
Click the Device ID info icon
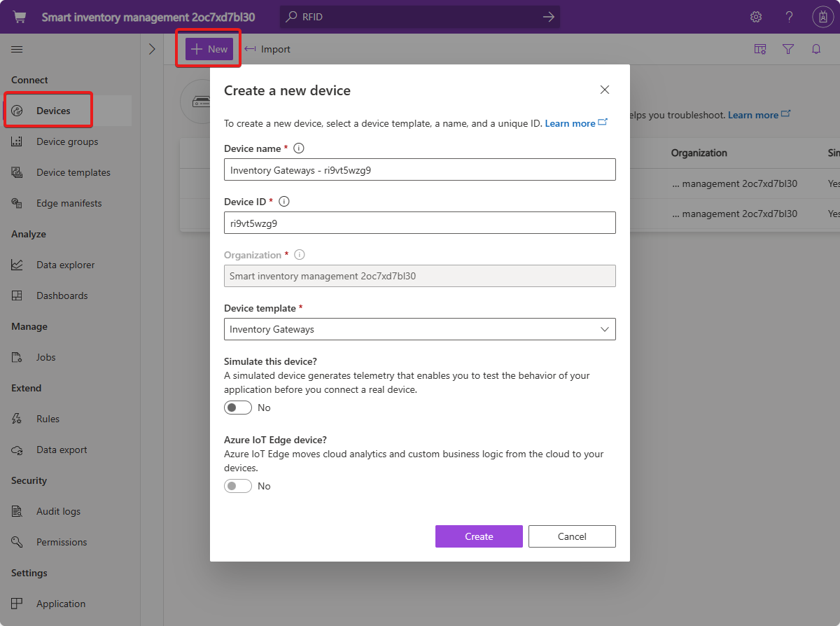[284, 202]
